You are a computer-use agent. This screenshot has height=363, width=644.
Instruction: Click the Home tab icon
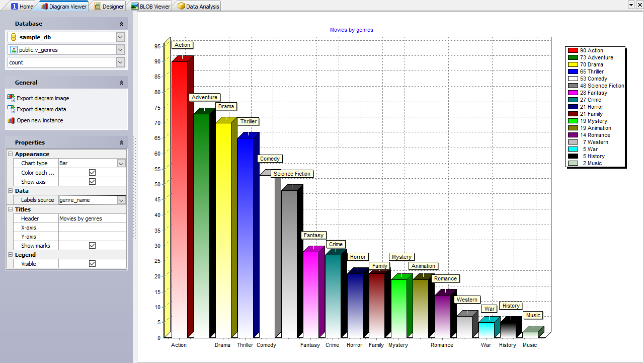(x=15, y=7)
